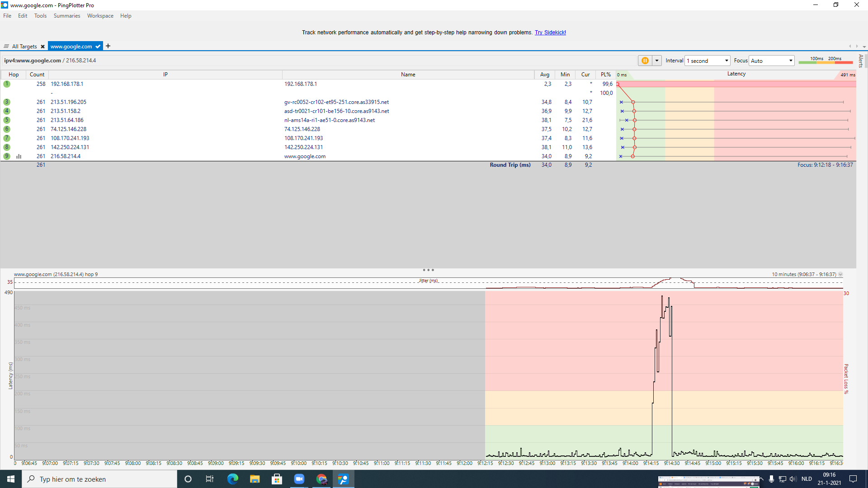Click the Focus: 9:12:18 - 9:16:37 label
The width and height of the screenshot is (868, 488).
point(825,165)
